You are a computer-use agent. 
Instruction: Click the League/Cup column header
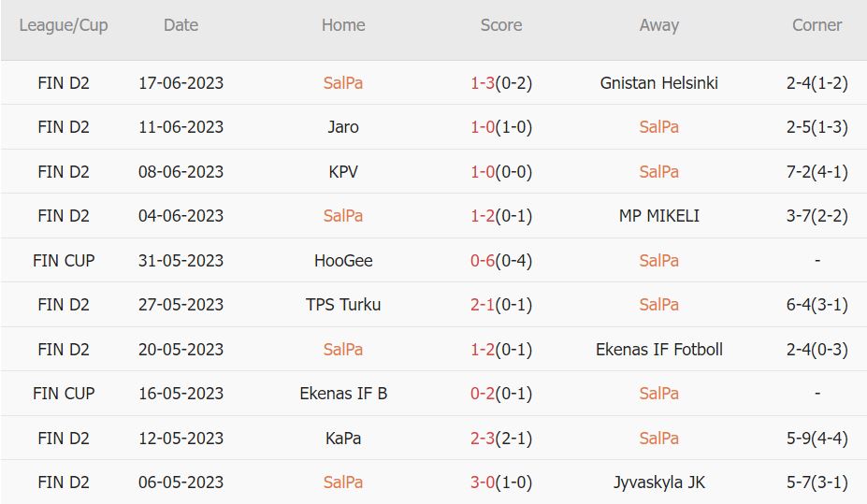tap(64, 25)
